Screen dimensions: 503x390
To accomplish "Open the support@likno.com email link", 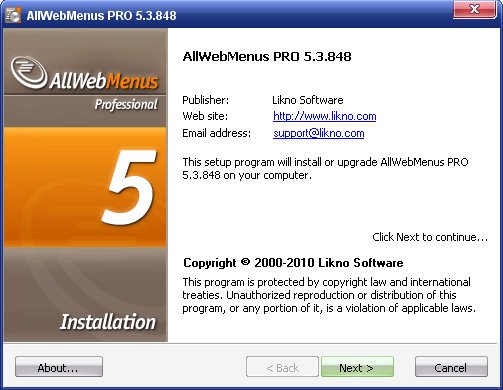I will click(x=318, y=133).
